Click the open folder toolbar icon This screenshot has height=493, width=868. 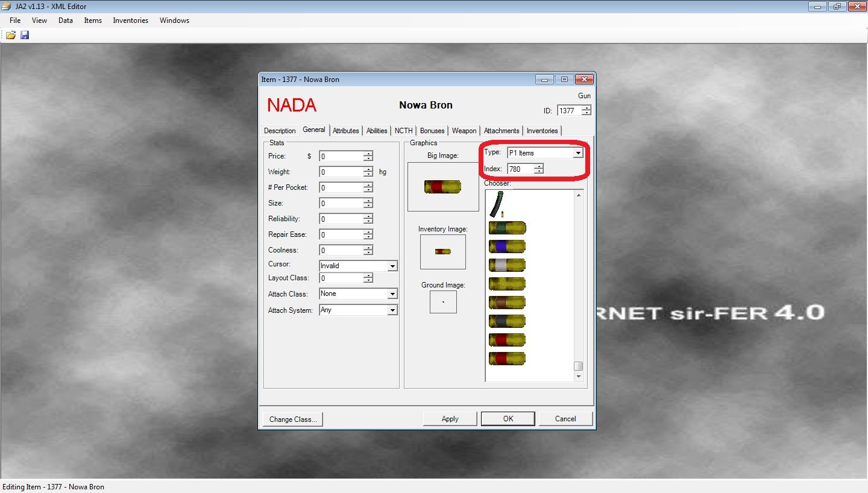[x=10, y=36]
